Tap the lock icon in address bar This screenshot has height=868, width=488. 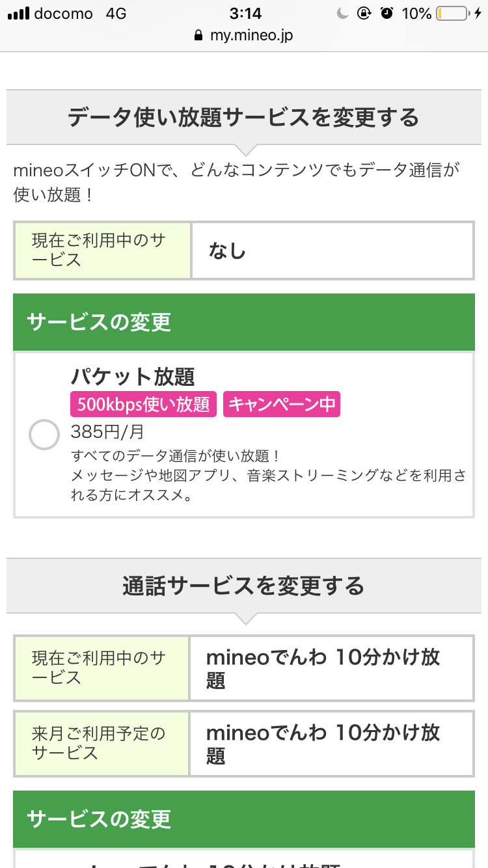[199, 36]
